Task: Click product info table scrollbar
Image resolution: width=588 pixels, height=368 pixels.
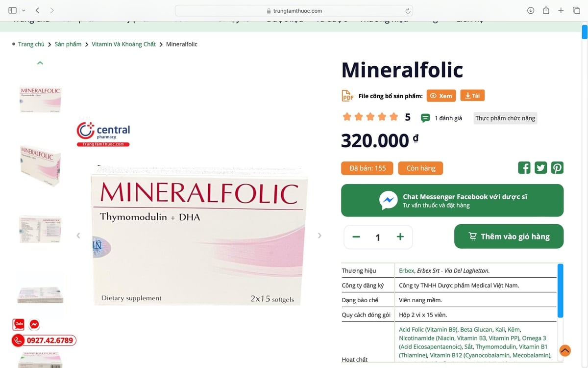Action: tap(560, 290)
